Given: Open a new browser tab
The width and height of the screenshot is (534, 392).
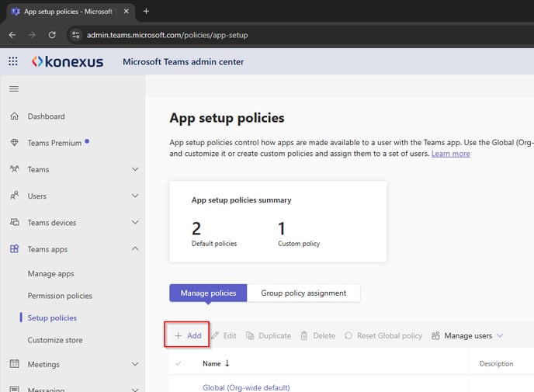Looking at the screenshot, I should (x=146, y=11).
